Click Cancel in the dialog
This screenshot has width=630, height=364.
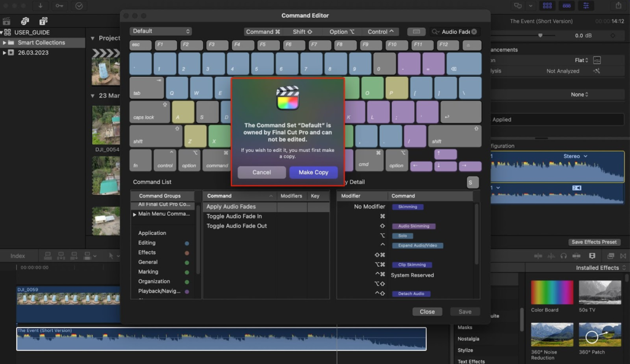click(261, 172)
